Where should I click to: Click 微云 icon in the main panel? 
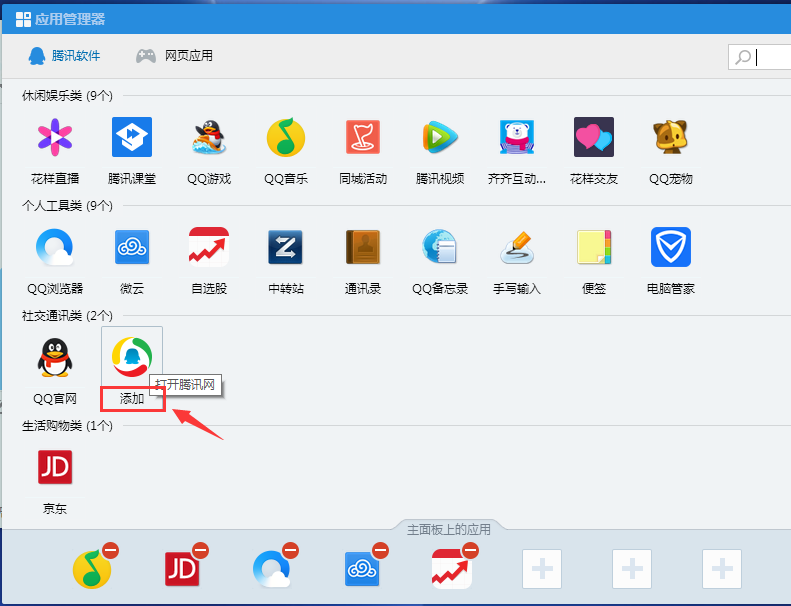pos(362,569)
